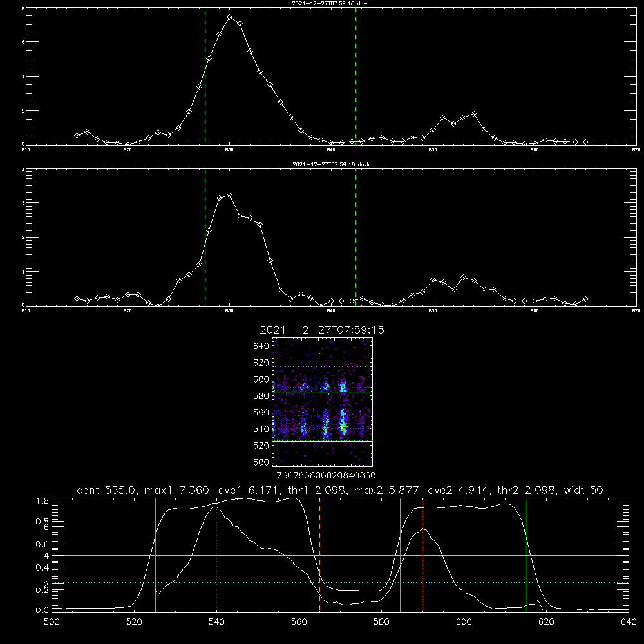
Task: Click the "600" label on spectrogram y-axis
Action: 261,379
